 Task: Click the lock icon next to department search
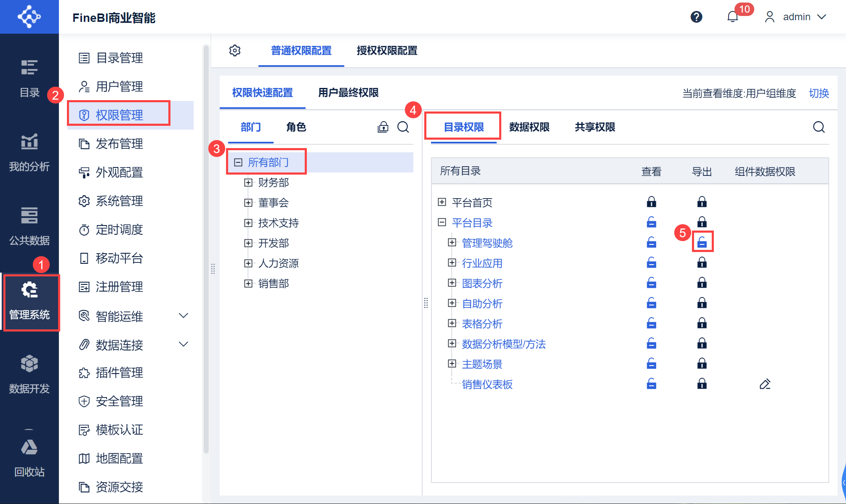click(x=383, y=127)
